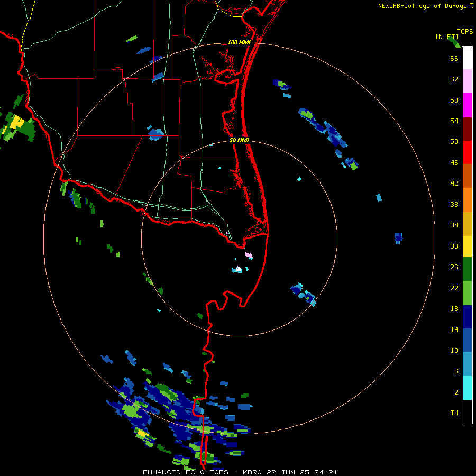Click the medium blue legend swatch
Screen dimensions: 476x476
pyautogui.click(x=467, y=340)
